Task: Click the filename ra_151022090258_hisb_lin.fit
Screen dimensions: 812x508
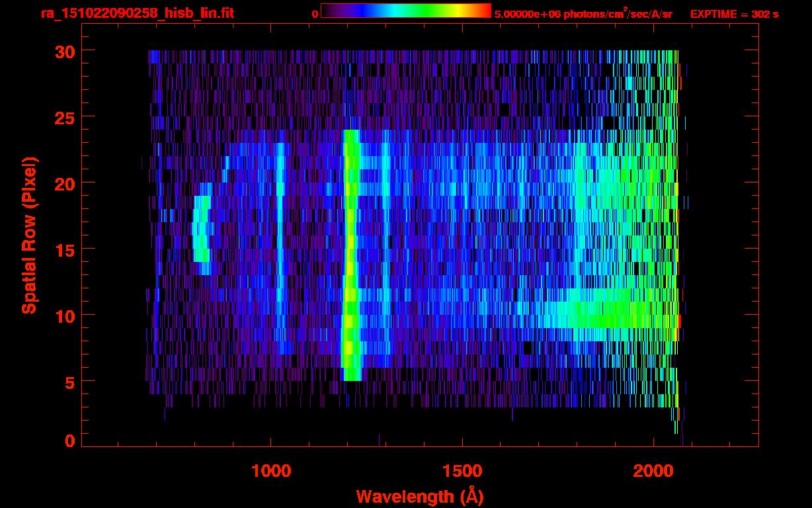Action: 137,13
